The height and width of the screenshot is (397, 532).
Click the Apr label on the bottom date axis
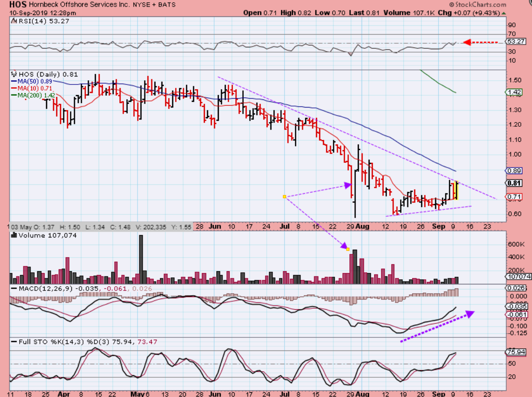[x=64, y=394]
